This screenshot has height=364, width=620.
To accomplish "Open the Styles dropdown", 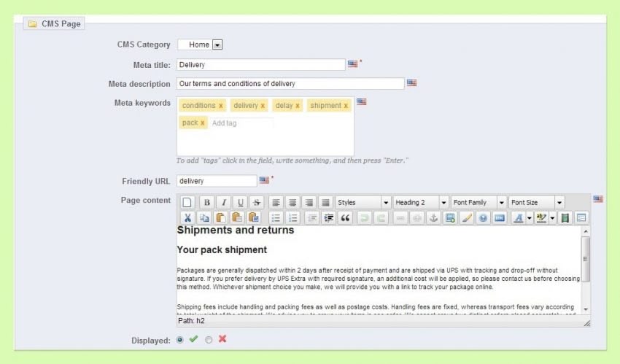I will tap(363, 202).
